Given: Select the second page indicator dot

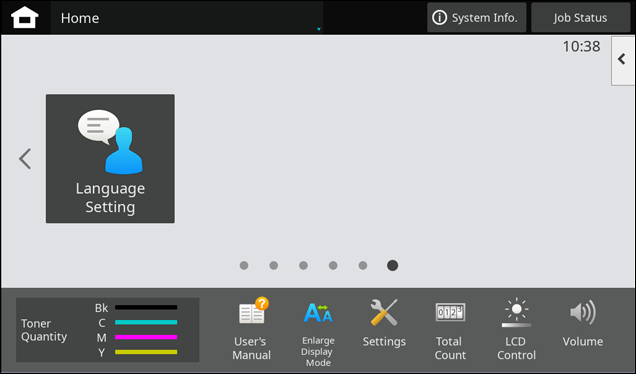Looking at the screenshot, I should pyautogui.click(x=274, y=265).
